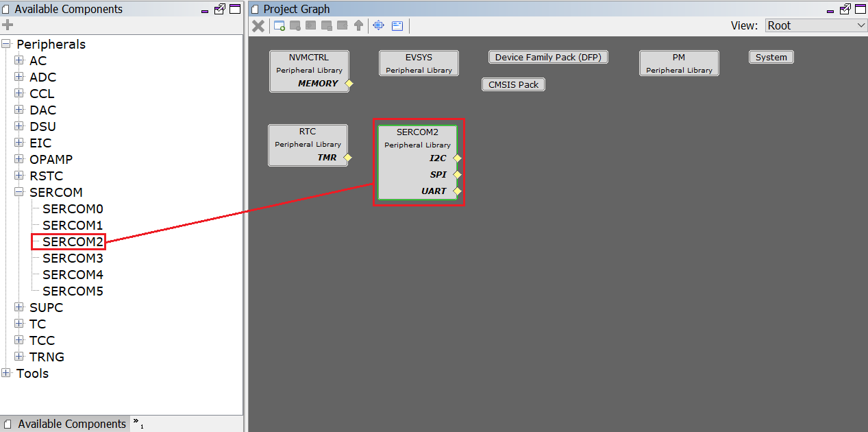Click the Device Family Pack (DFP) block

click(548, 58)
